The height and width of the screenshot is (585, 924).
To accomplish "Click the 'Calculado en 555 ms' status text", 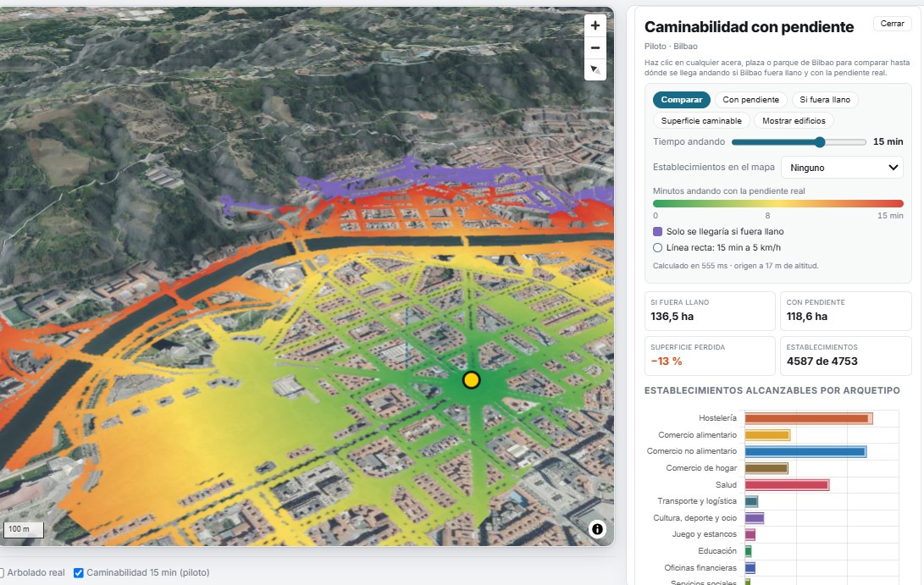I will tap(735, 266).
